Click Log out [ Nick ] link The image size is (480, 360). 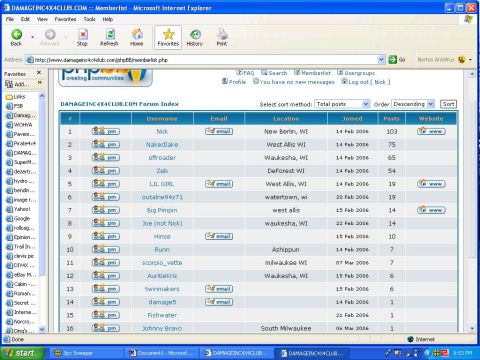click(369, 82)
